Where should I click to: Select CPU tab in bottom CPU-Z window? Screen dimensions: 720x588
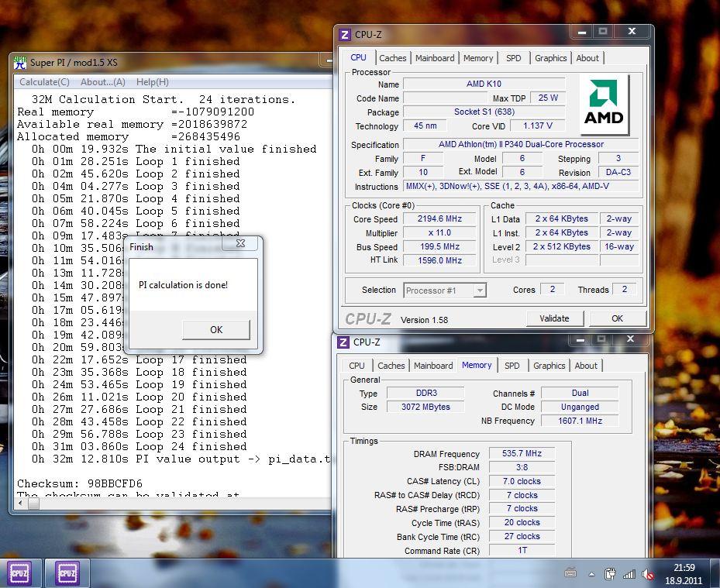[x=357, y=366]
